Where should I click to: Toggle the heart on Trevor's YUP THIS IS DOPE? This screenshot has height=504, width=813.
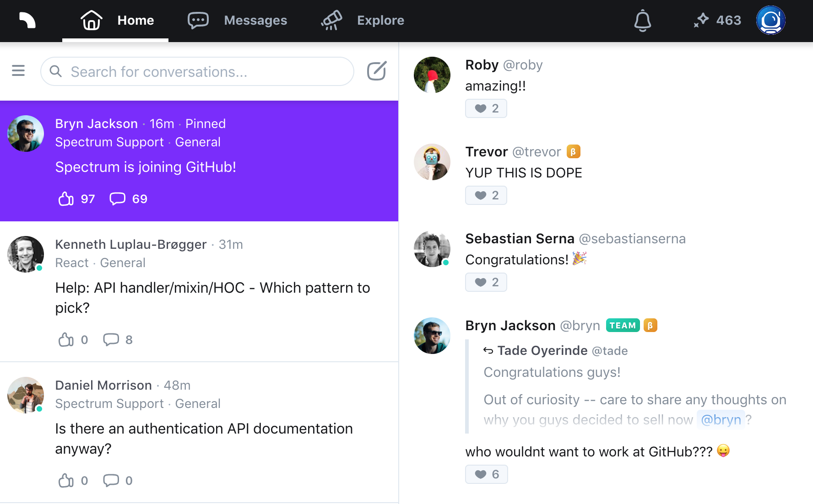486,195
